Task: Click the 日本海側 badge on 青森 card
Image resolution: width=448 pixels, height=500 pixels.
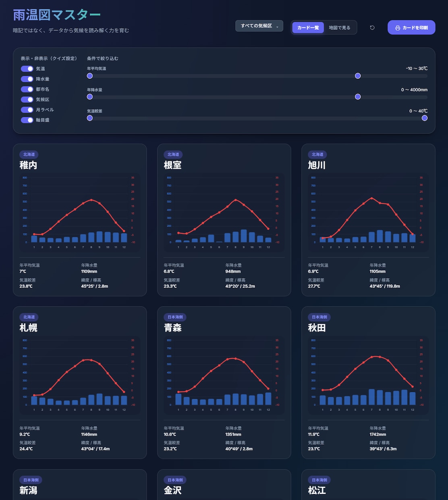Action: click(175, 317)
